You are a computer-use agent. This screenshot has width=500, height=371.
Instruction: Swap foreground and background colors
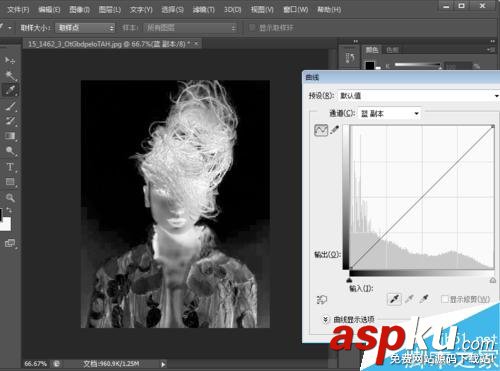coord(9,210)
